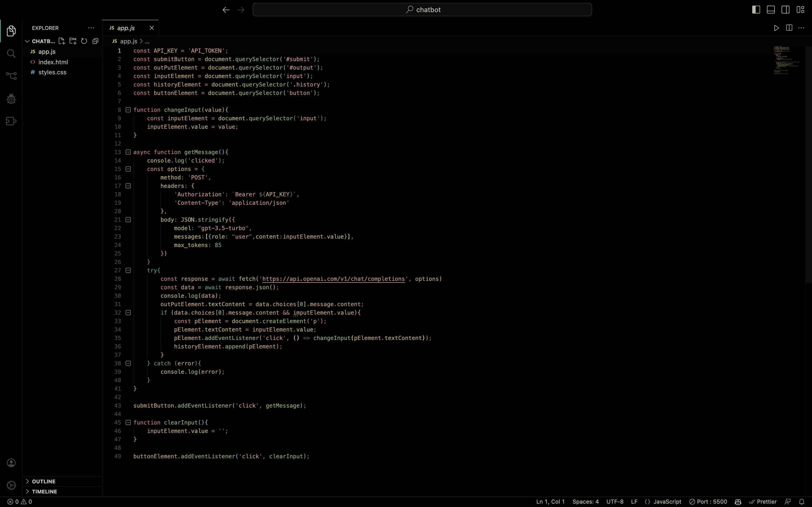Viewport: 812px width, 507px height.
Task: Open the Search view in activity bar
Action: 11,54
